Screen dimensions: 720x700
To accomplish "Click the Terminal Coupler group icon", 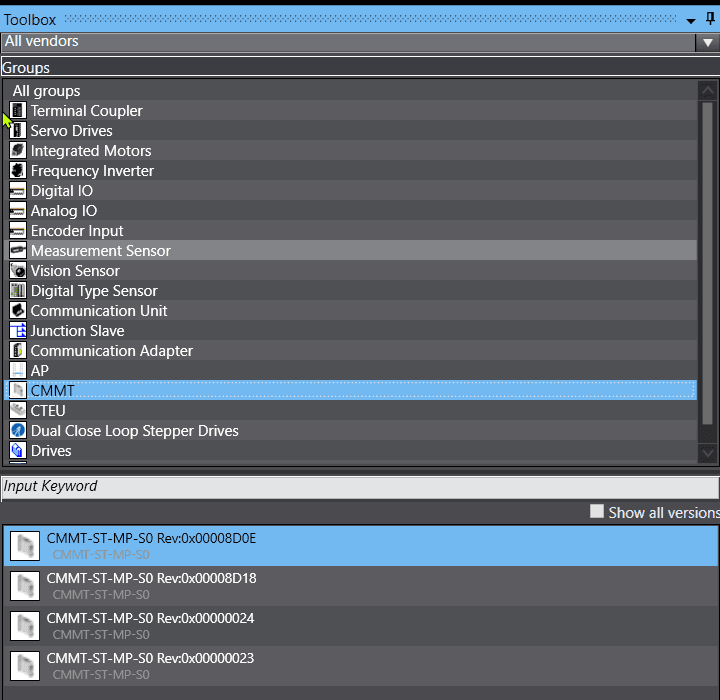I will coord(18,111).
